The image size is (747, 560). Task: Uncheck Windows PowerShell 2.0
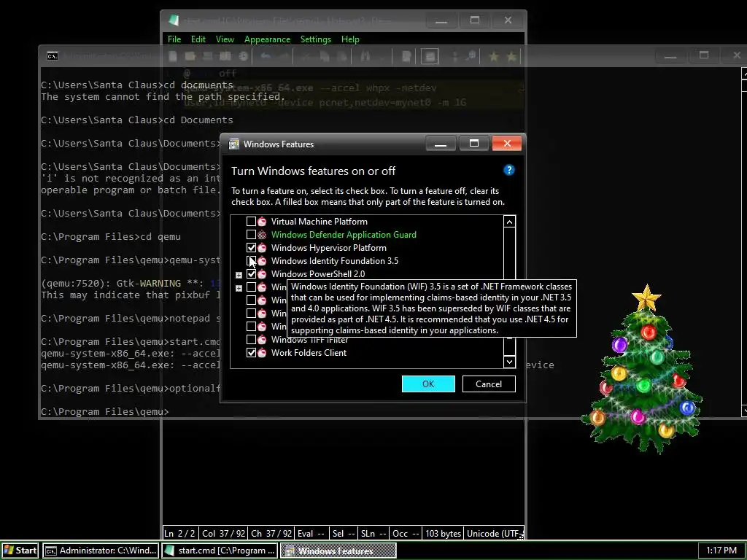[x=251, y=274]
